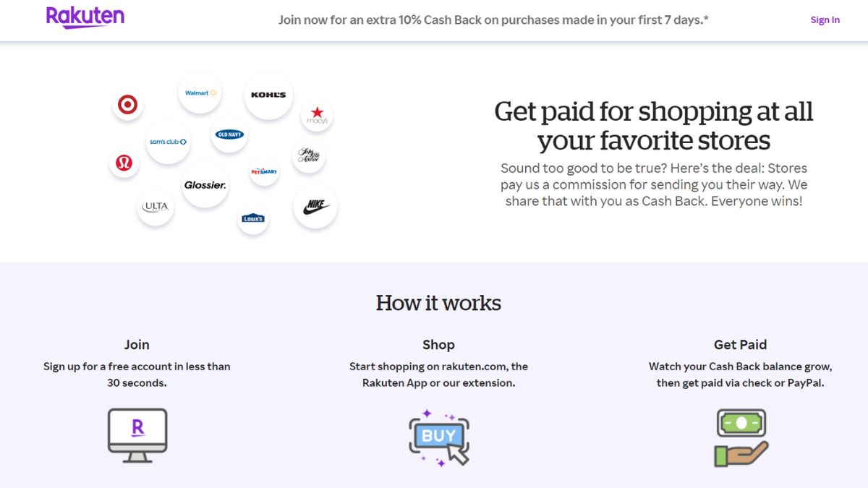Open the Glossier store icon
The width and height of the screenshot is (868, 488).
click(x=205, y=185)
